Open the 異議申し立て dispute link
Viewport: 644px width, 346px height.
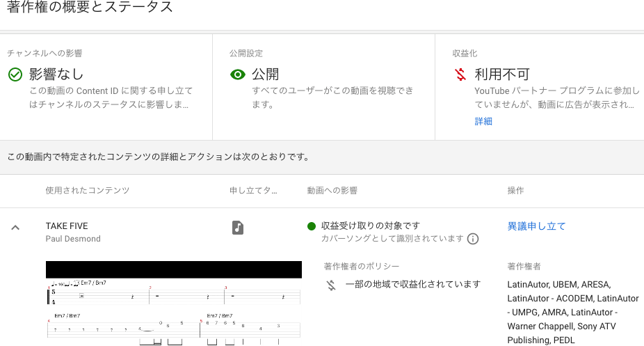pos(536,226)
